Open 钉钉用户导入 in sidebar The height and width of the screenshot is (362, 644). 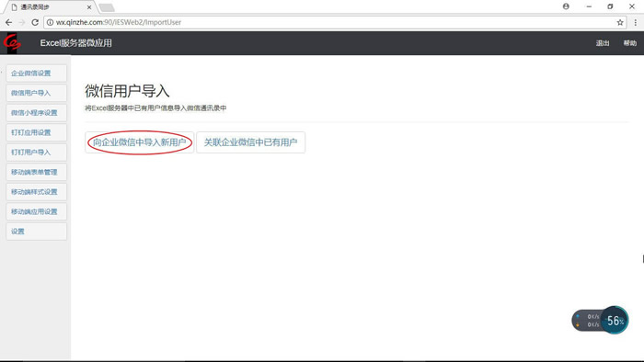[36, 153]
